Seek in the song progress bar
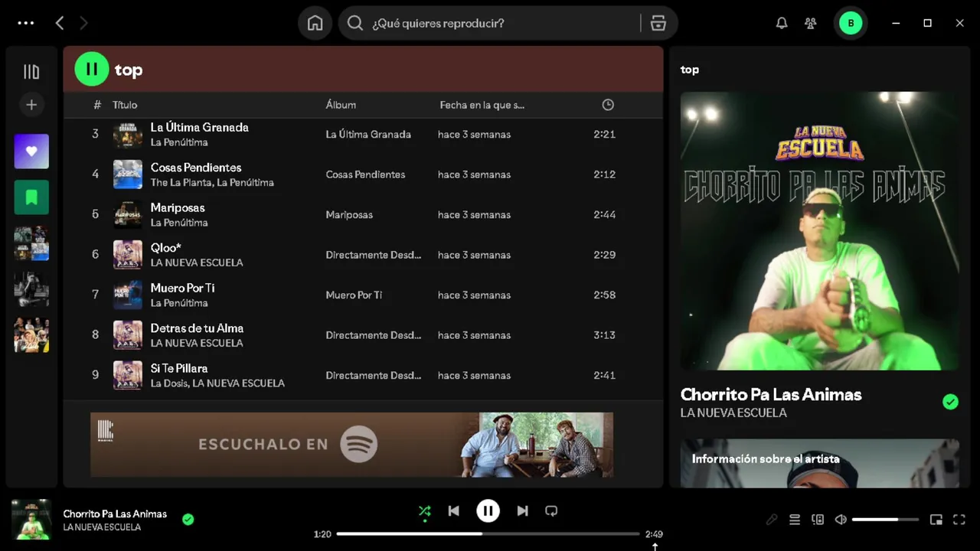Screen dimensions: 980x551 [x=488, y=534]
